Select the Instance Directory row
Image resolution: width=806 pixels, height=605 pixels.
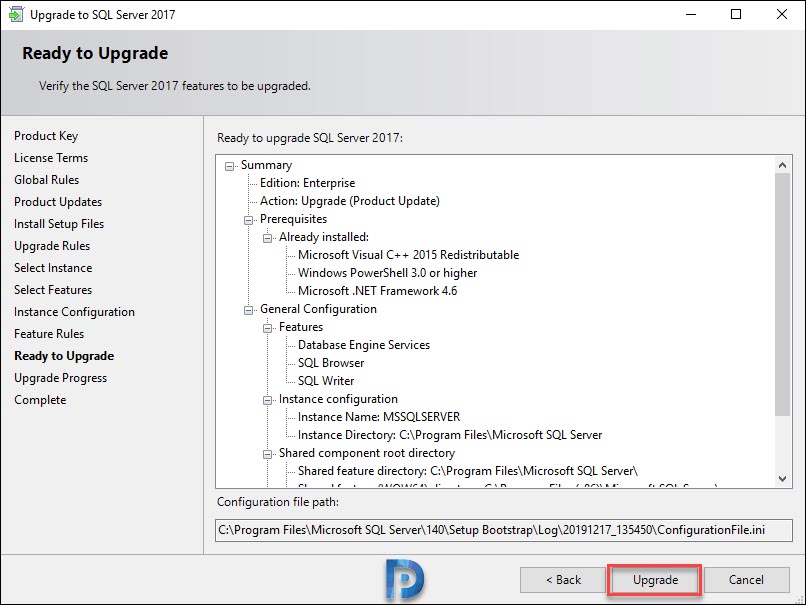(x=450, y=435)
